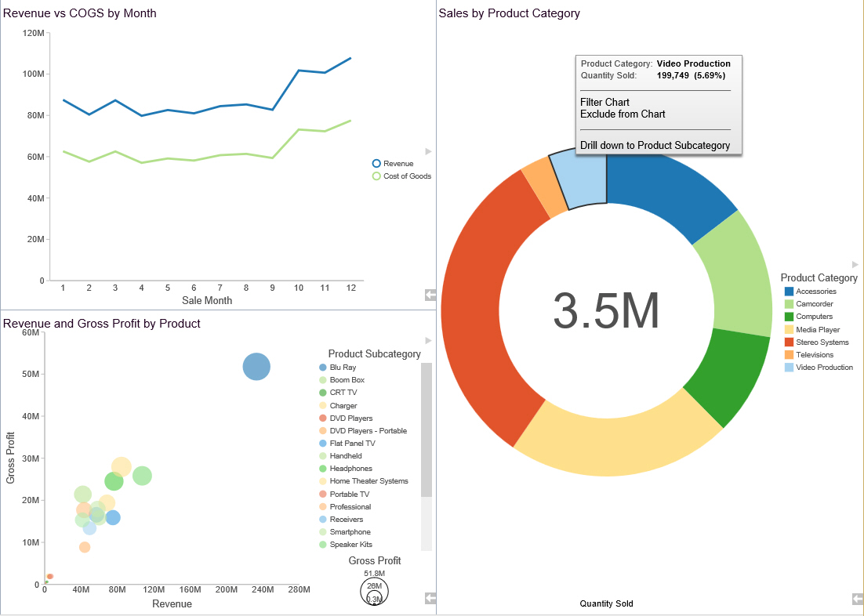Screen dimensions: 864x616
Task: Expand the options arrow on Revenue vs COGS chart
Action: pos(427,151)
